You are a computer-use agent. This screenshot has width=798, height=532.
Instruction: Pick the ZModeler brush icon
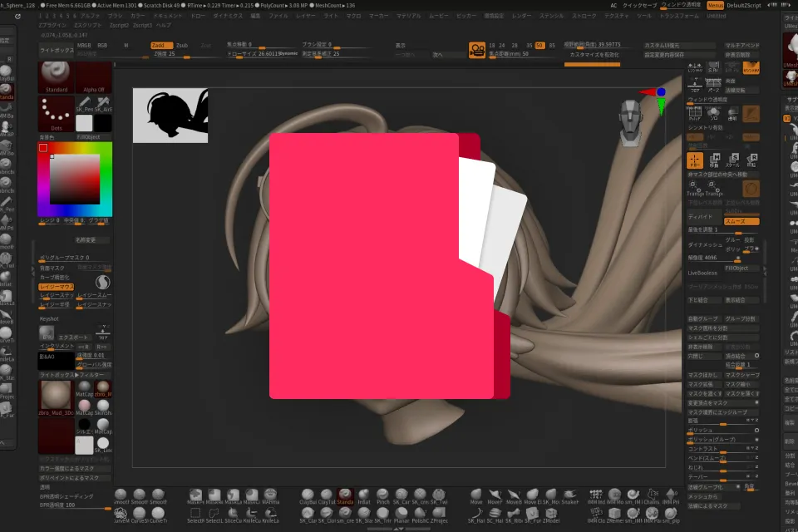tap(551, 515)
